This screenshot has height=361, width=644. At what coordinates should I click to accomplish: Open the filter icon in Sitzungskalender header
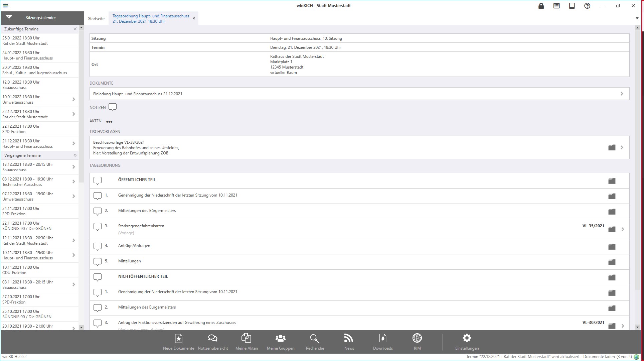(9, 18)
